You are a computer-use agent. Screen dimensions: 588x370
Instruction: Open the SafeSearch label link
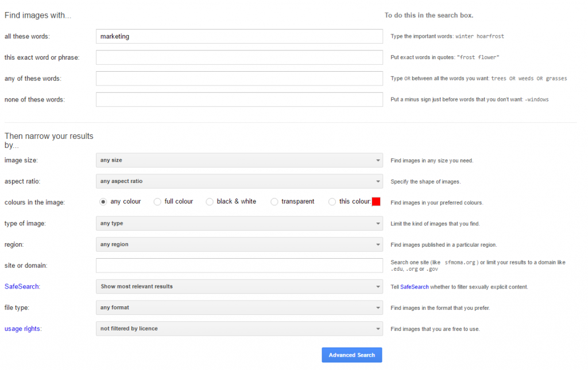point(22,286)
